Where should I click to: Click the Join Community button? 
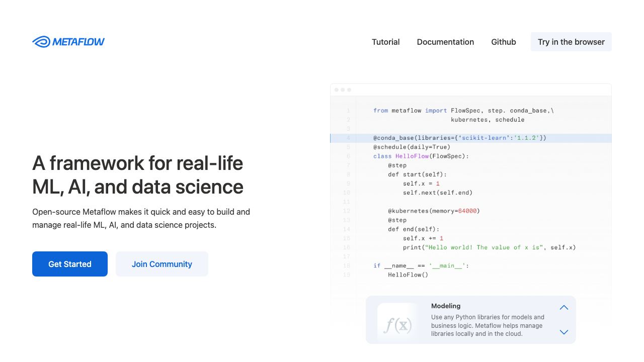162,264
